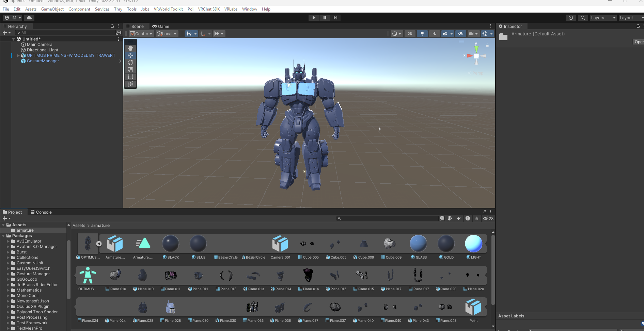
Task: Expand OPTIMUS PRIME model in Hierarchy
Action: [x=18, y=55]
